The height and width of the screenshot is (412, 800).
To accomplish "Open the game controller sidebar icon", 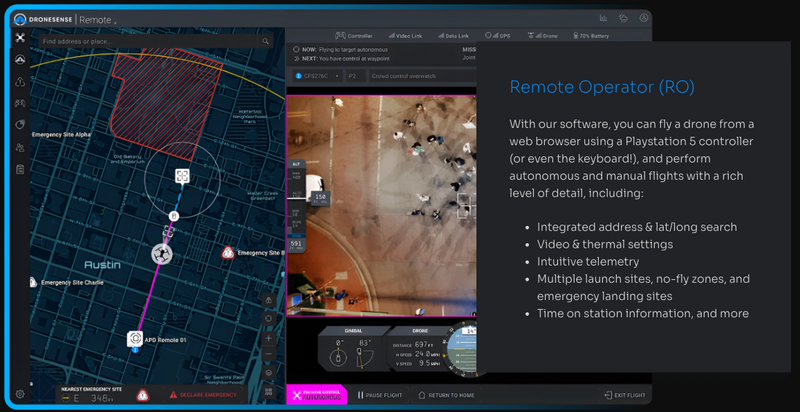I will [20, 104].
